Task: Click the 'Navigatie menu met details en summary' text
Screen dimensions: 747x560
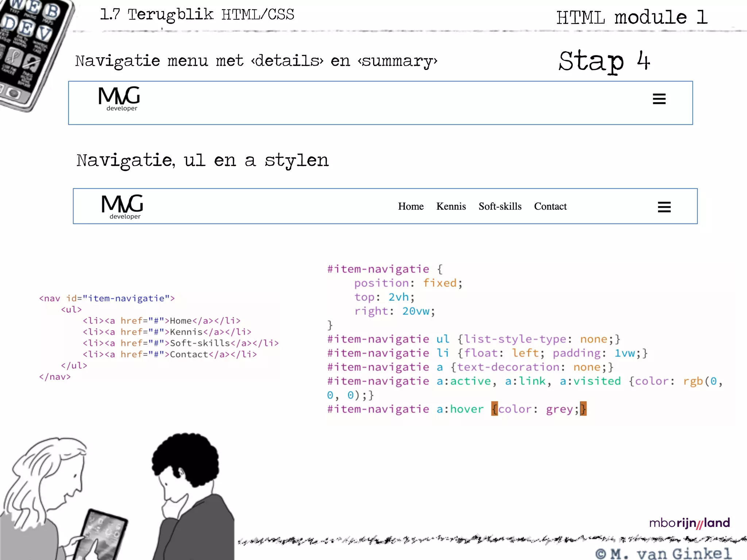Action: point(256,61)
